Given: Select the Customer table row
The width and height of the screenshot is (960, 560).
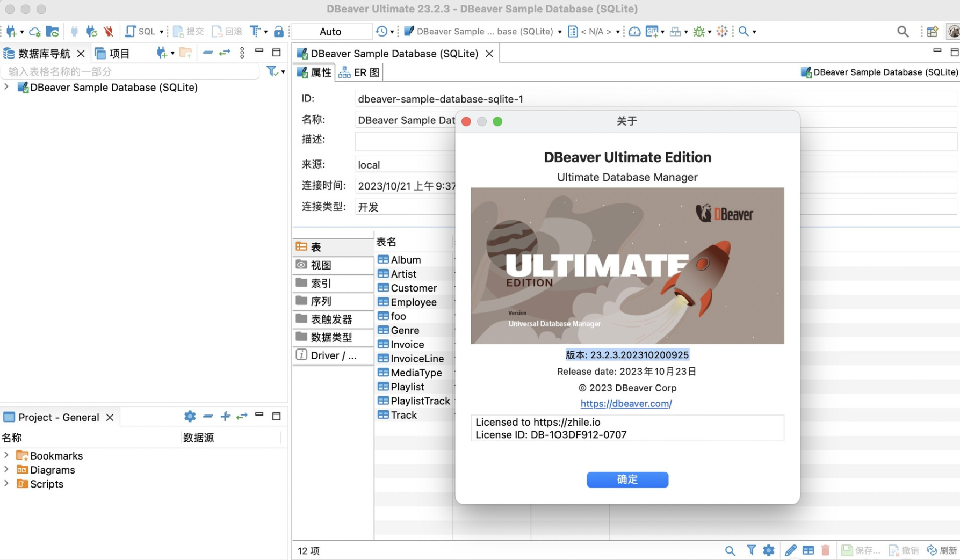Looking at the screenshot, I should click(x=414, y=288).
